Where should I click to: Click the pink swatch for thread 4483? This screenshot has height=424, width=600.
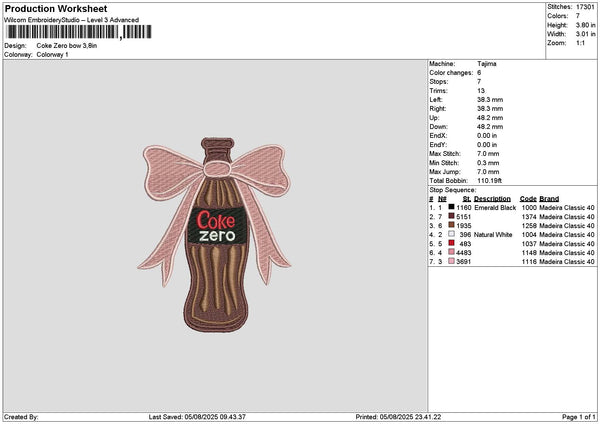(x=452, y=252)
